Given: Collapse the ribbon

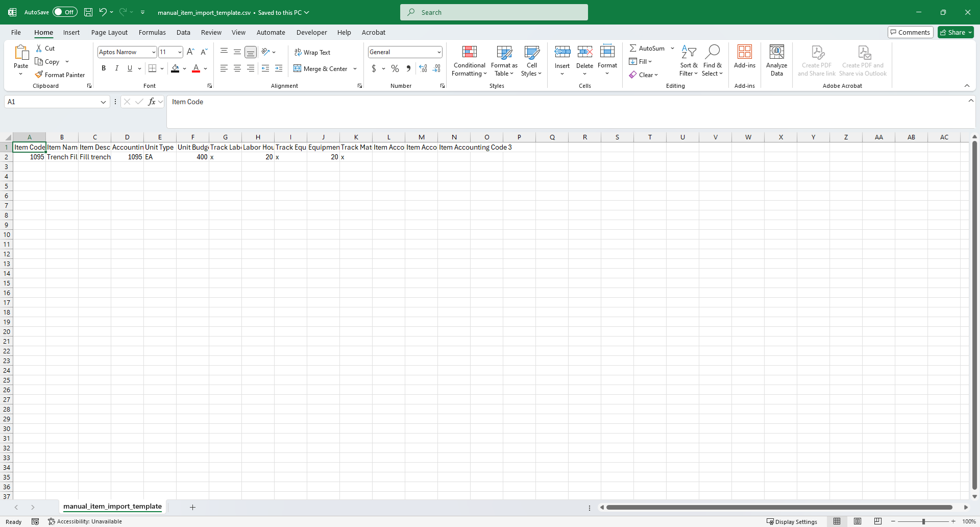Looking at the screenshot, I should pos(967,86).
